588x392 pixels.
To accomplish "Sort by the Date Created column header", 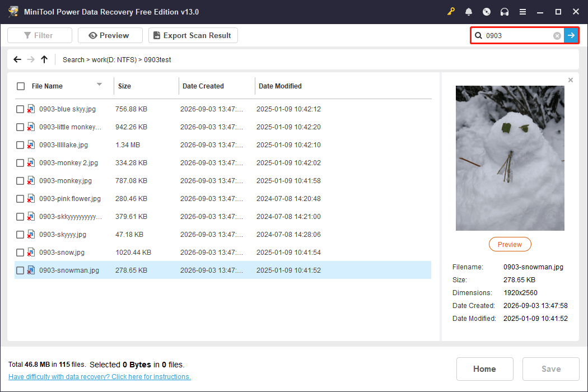I will (203, 86).
